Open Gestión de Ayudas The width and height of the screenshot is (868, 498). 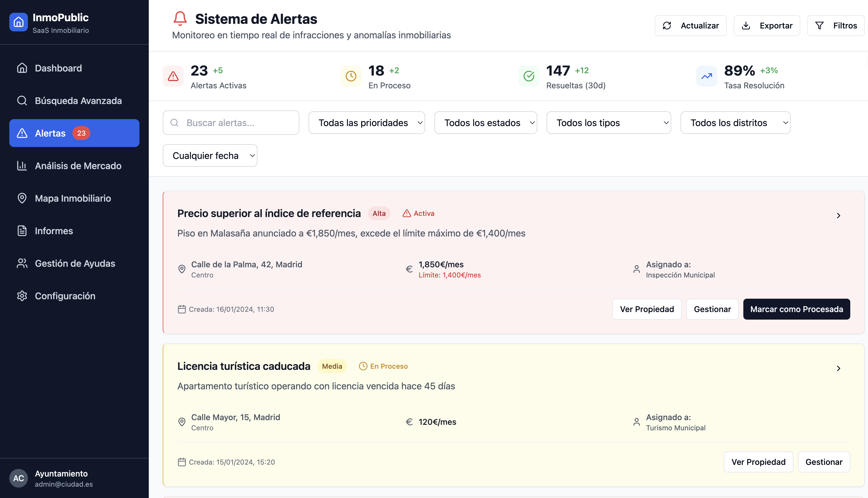coord(75,263)
